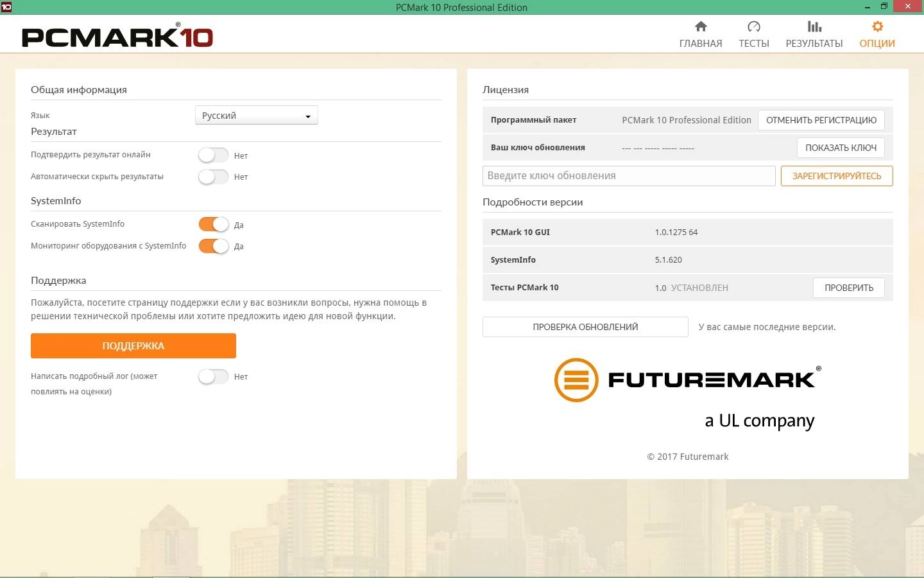924x578 pixels.
Task: Click the Лицензия section heading
Action: click(x=506, y=90)
